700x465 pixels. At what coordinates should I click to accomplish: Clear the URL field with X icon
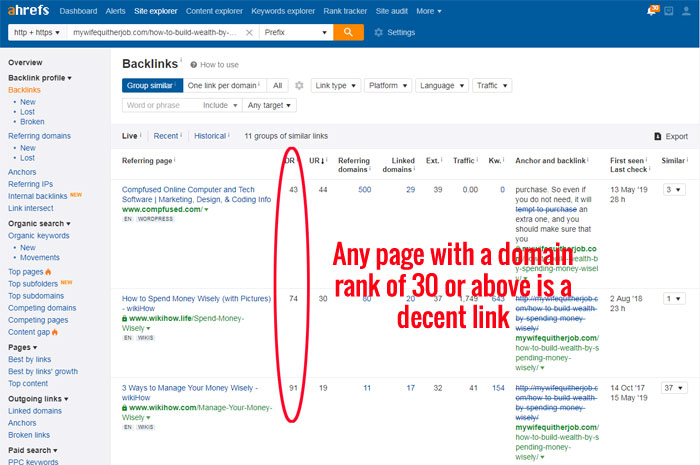249,33
